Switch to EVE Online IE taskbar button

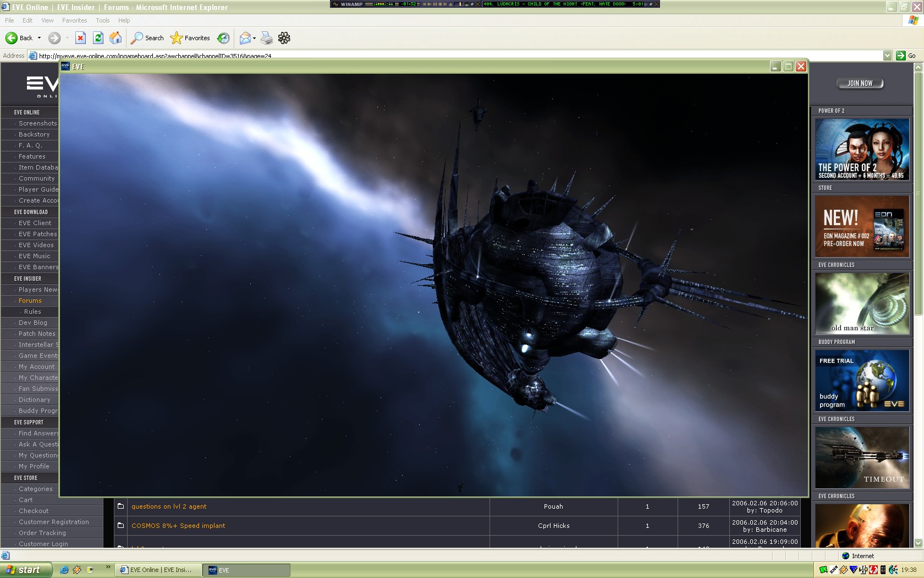158,570
